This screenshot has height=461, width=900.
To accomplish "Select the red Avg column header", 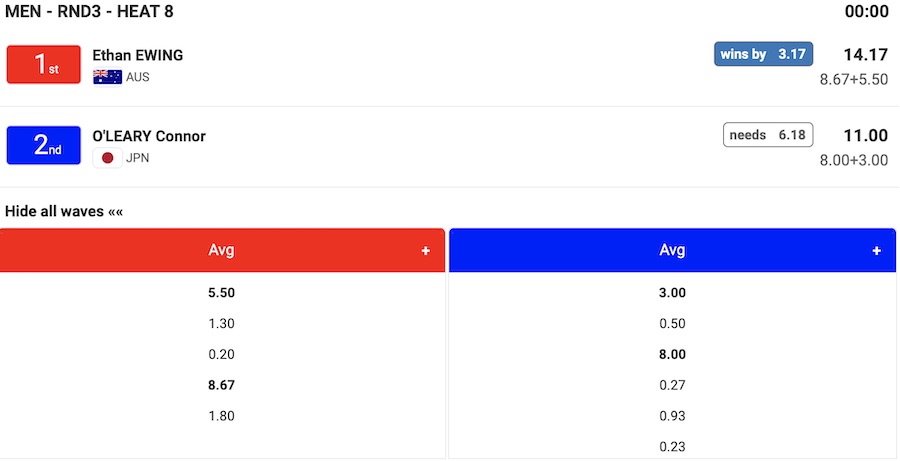I will tap(221, 250).
